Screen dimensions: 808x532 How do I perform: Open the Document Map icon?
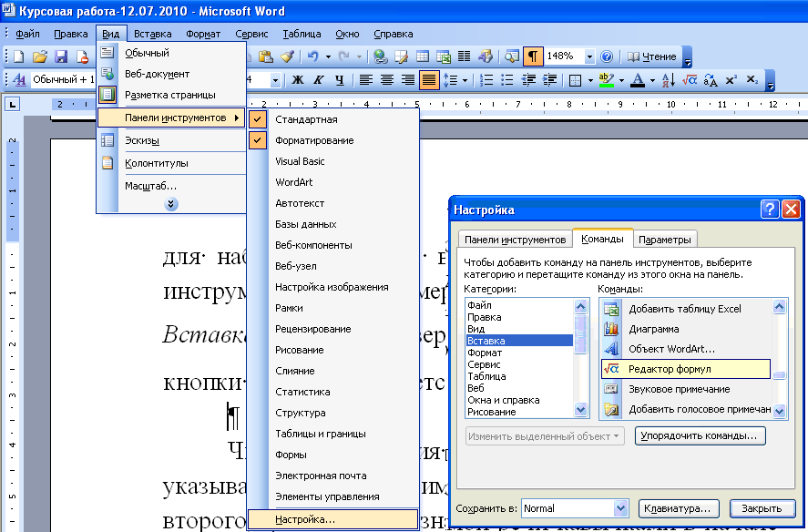click(x=512, y=56)
